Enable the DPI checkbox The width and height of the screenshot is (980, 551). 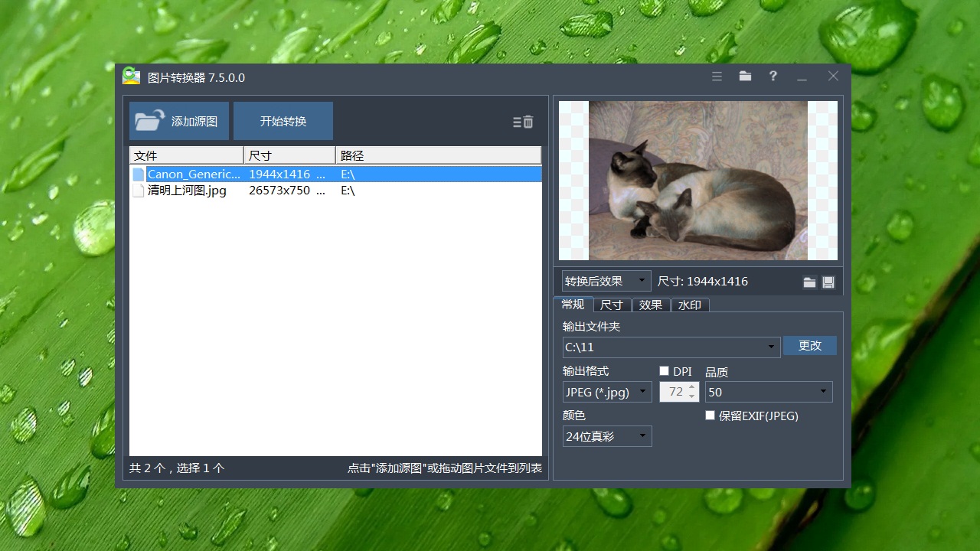(663, 370)
